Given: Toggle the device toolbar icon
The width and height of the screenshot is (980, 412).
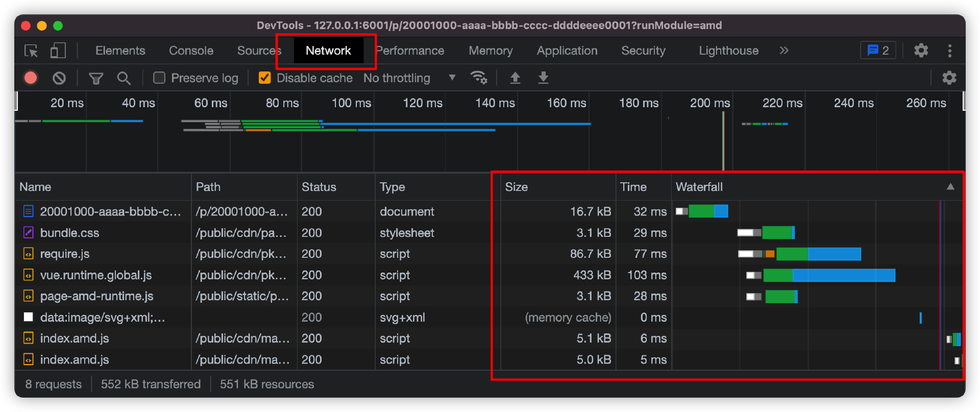Looking at the screenshot, I should click(58, 51).
